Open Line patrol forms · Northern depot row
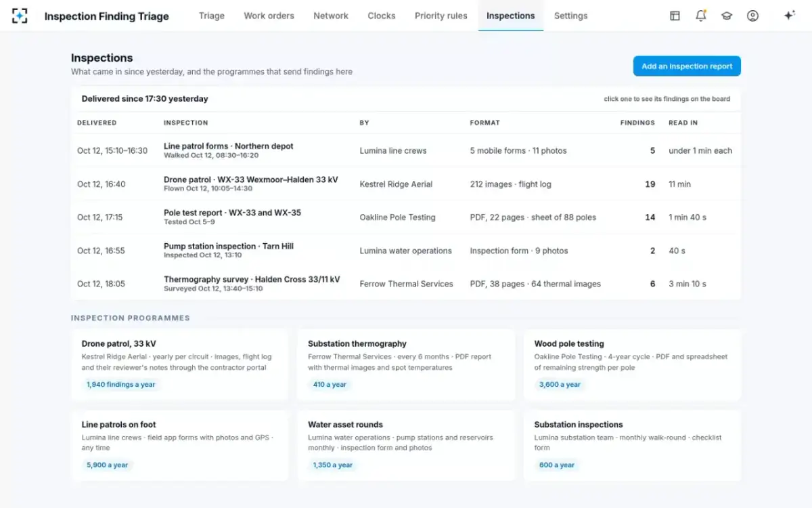 (x=406, y=150)
